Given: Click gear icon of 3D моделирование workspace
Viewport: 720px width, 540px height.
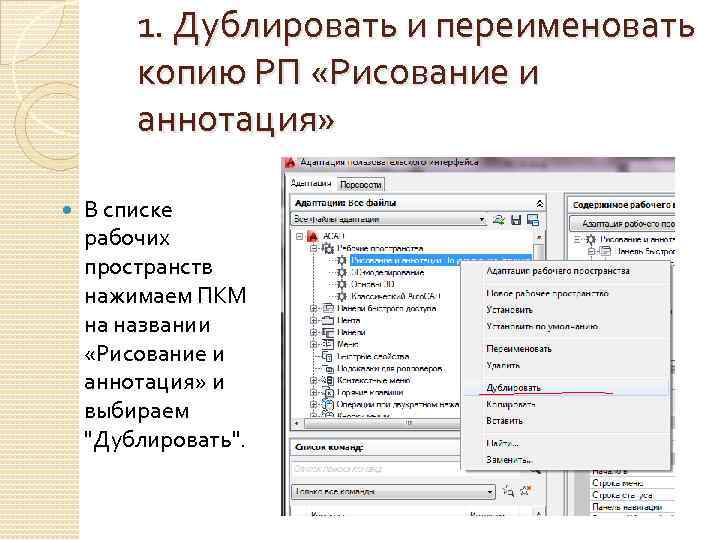Looking at the screenshot, I should tap(342, 272).
